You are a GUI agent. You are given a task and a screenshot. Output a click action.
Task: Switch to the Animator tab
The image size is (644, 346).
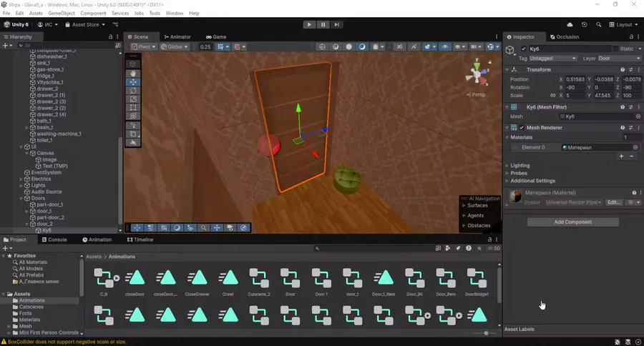(177, 37)
